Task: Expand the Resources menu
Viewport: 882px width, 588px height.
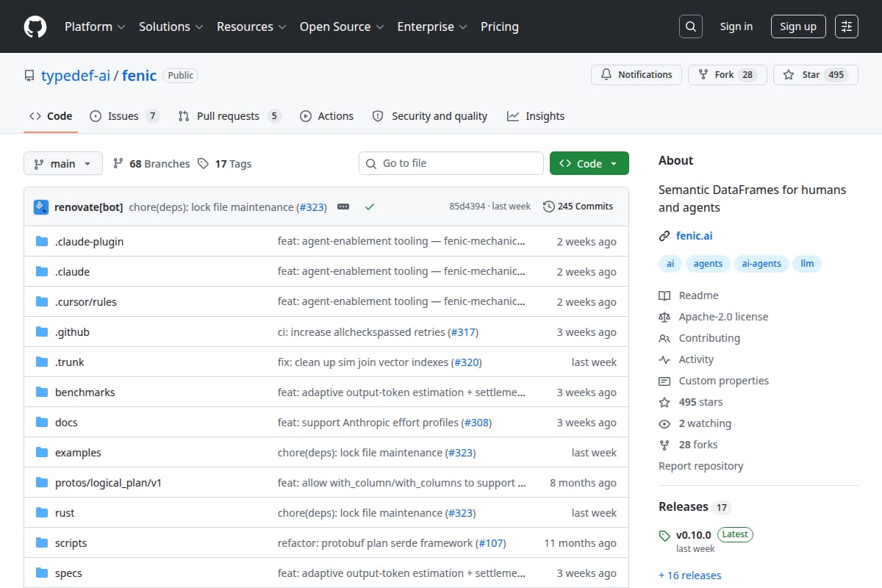Action: point(252,26)
